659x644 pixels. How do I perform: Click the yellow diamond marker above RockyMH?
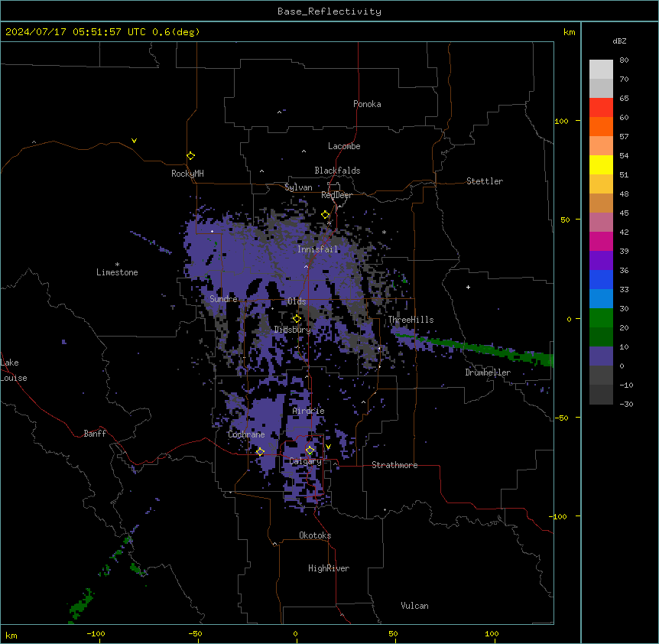click(x=190, y=156)
